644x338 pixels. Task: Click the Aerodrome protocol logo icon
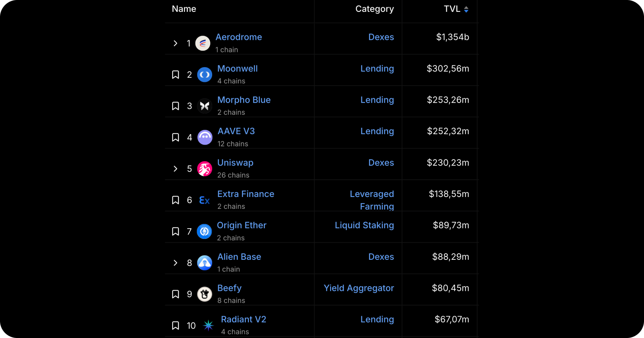point(202,43)
